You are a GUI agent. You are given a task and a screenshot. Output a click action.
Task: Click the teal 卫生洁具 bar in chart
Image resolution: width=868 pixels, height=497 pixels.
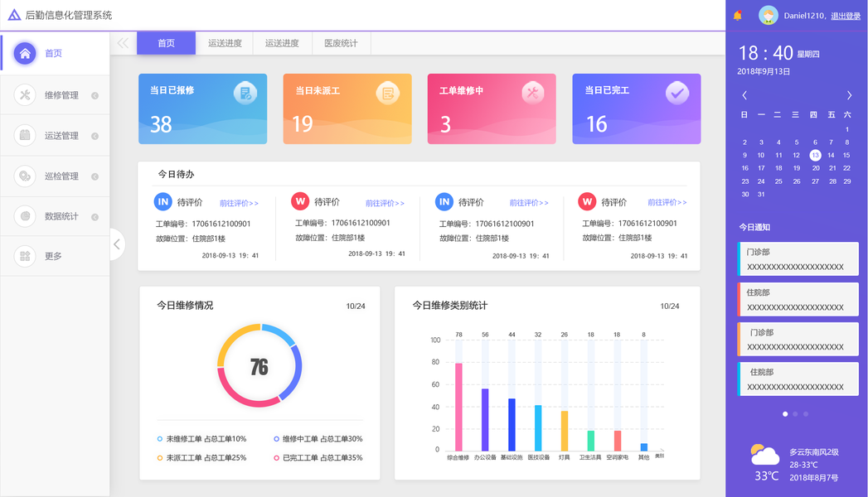point(590,441)
